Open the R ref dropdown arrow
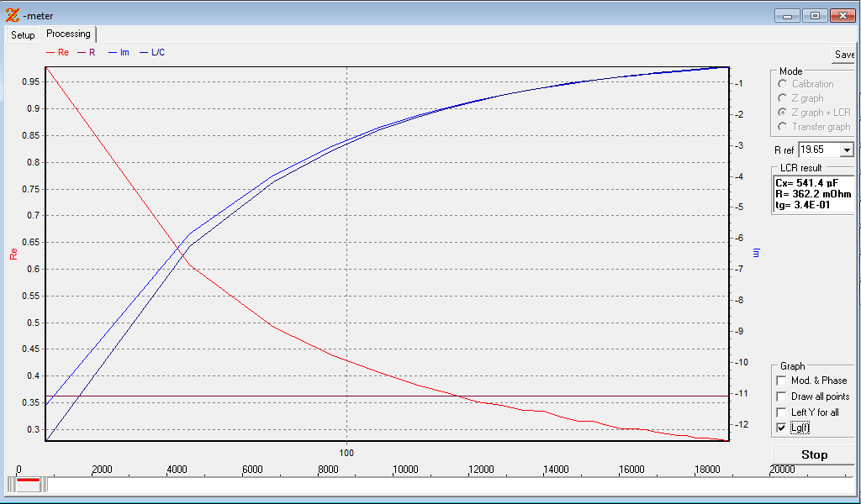Viewport: 861px width, 504px height. [847, 150]
